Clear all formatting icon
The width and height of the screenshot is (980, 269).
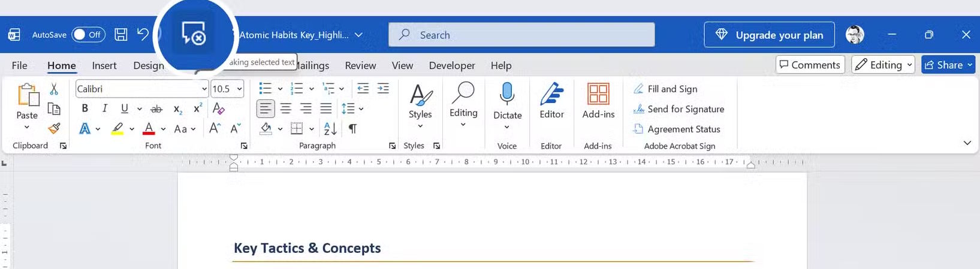click(x=219, y=108)
